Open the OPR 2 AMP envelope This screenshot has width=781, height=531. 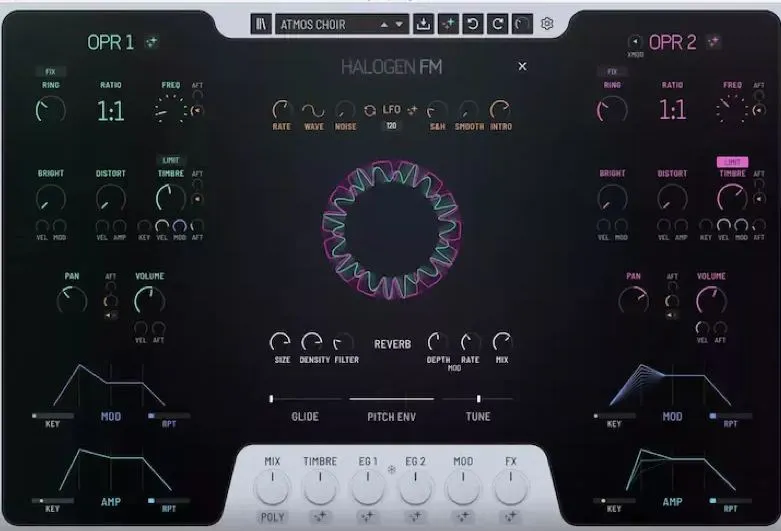click(680, 469)
